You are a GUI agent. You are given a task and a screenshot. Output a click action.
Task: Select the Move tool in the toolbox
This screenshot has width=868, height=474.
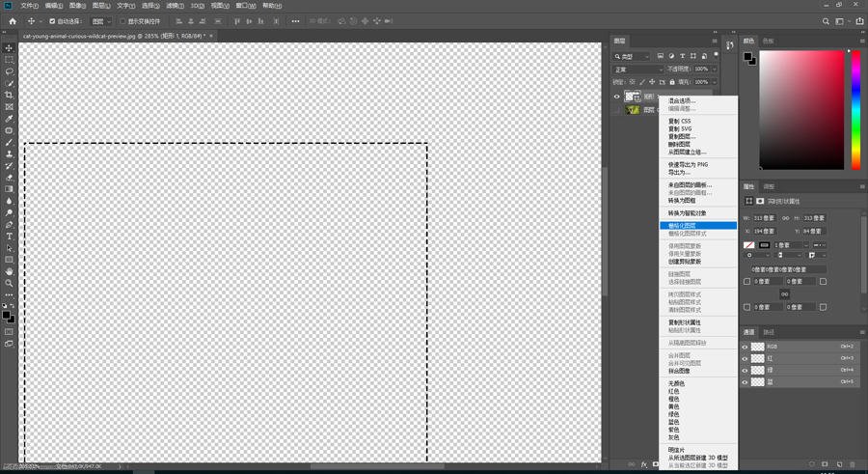tap(10, 48)
